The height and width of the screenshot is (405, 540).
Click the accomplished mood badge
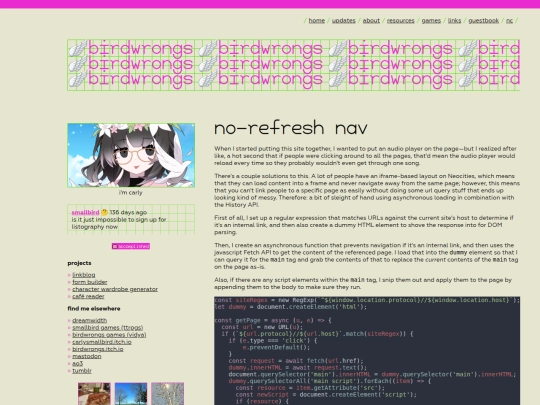(x=131, y=246)
